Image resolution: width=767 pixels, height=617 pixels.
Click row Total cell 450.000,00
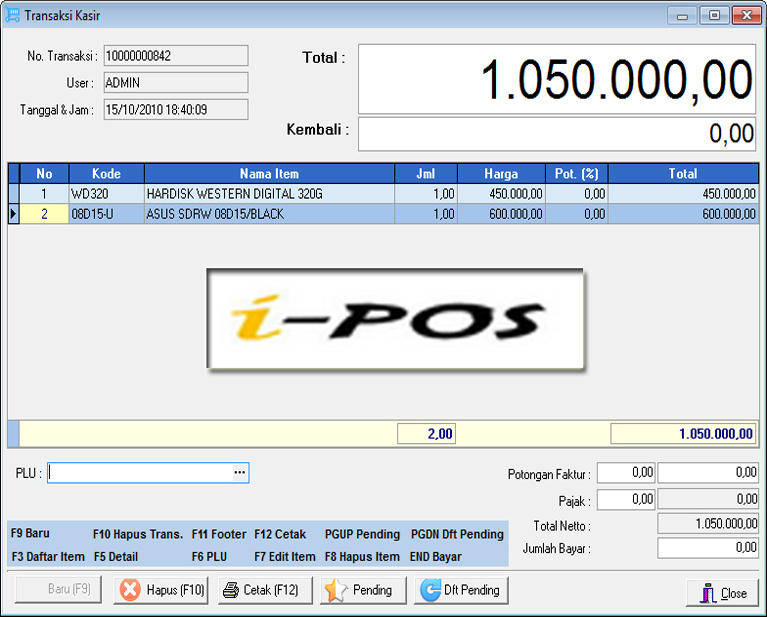(683, 194)
